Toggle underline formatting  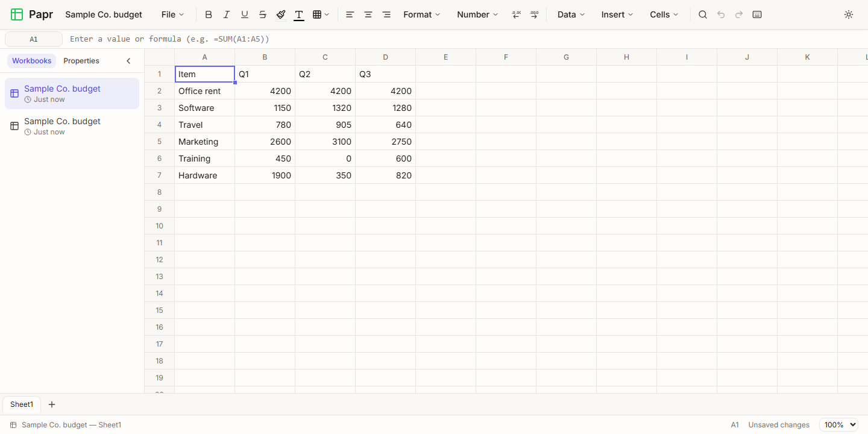(245, 14)
